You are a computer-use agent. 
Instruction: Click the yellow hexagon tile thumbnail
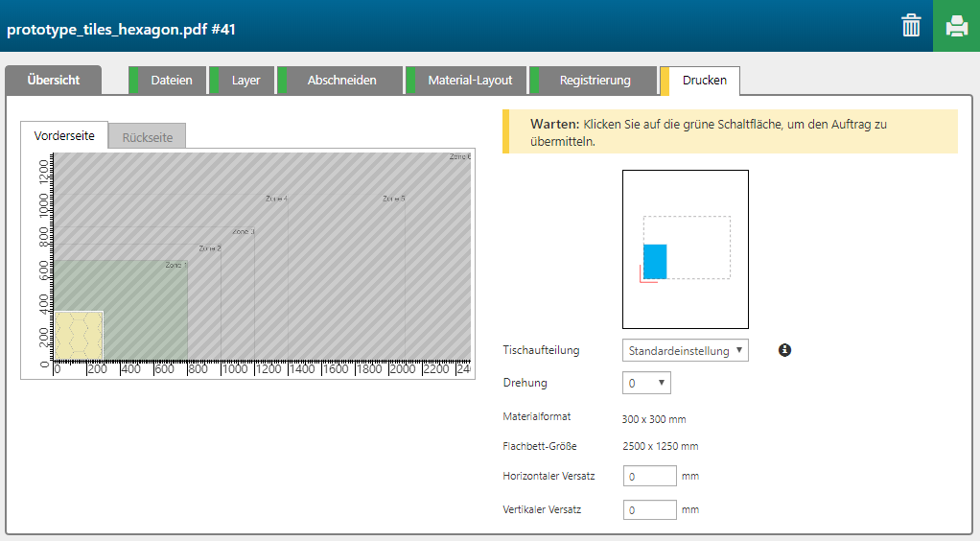[x=79, y=335]
